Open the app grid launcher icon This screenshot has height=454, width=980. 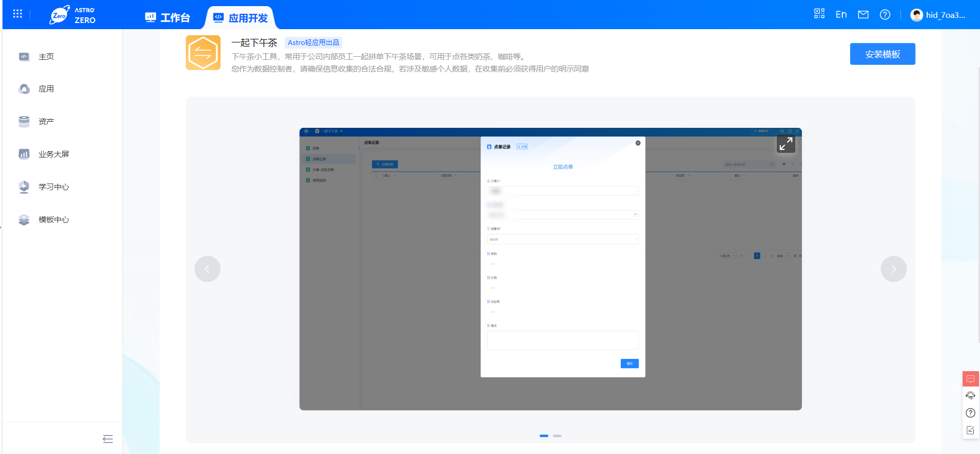coord(17,14)
